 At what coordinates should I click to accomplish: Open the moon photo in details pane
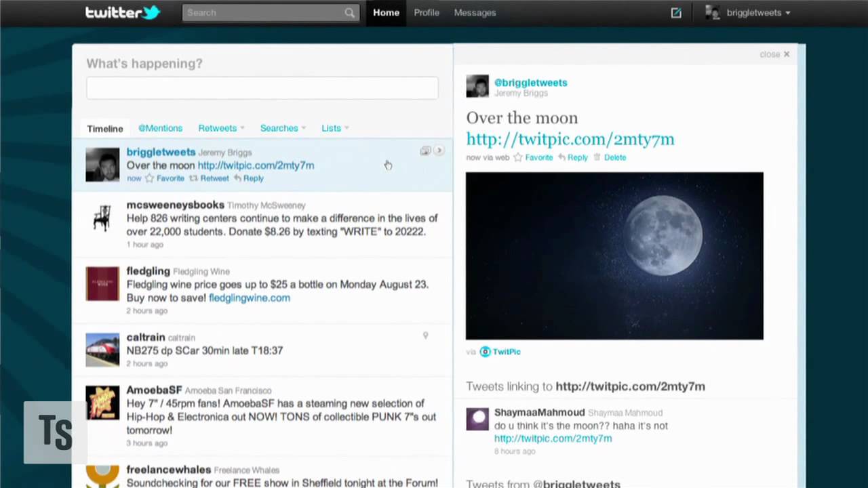614,256
